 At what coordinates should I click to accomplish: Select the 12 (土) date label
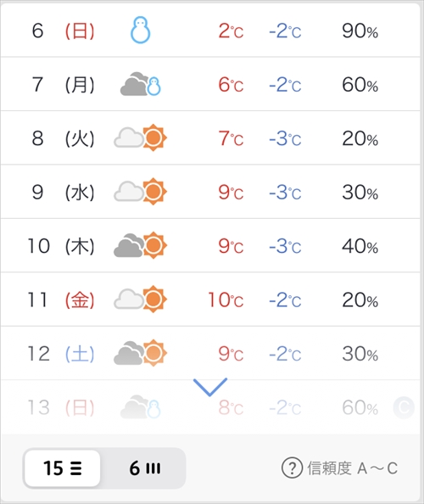point(61,354)
